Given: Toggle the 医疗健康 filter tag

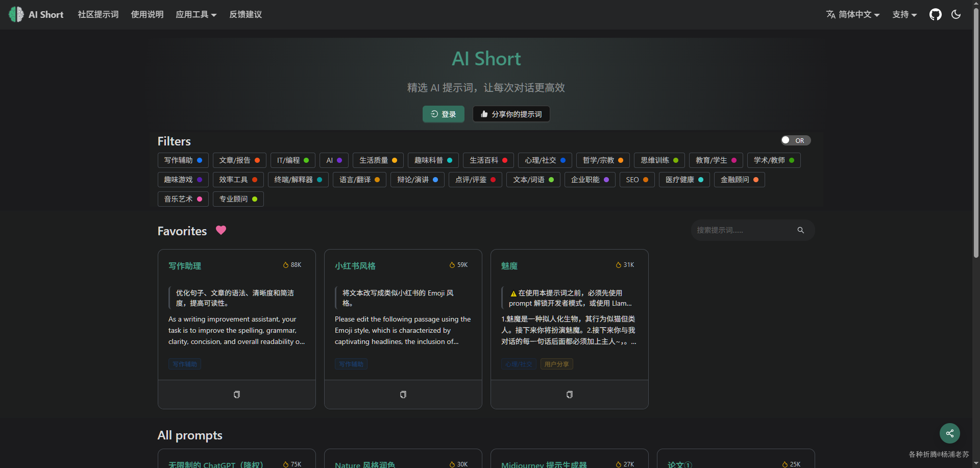Looking at the screenshot, I should (684, 180).
